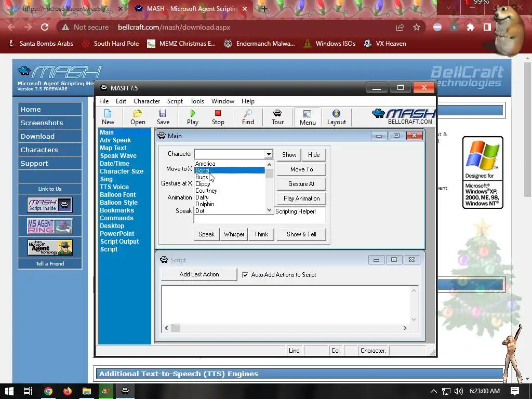Click the Show character button

[289, 155]
